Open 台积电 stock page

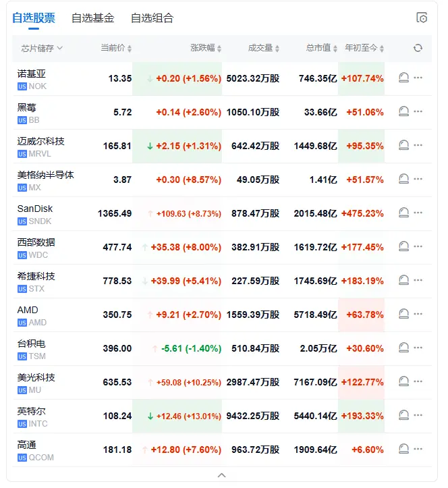(x=32, y=344)
